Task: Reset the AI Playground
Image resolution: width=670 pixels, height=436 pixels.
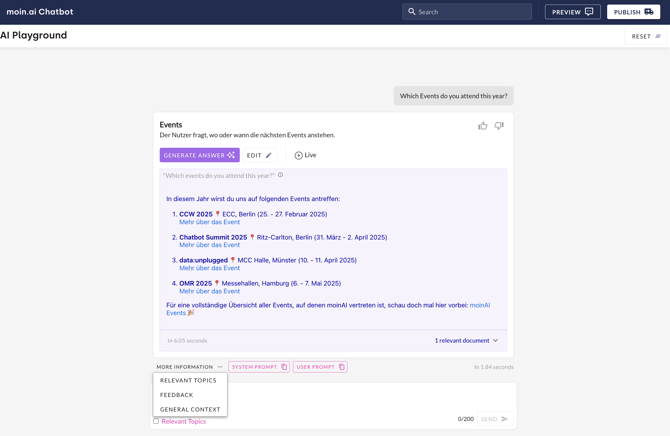Action: (646, 36)
